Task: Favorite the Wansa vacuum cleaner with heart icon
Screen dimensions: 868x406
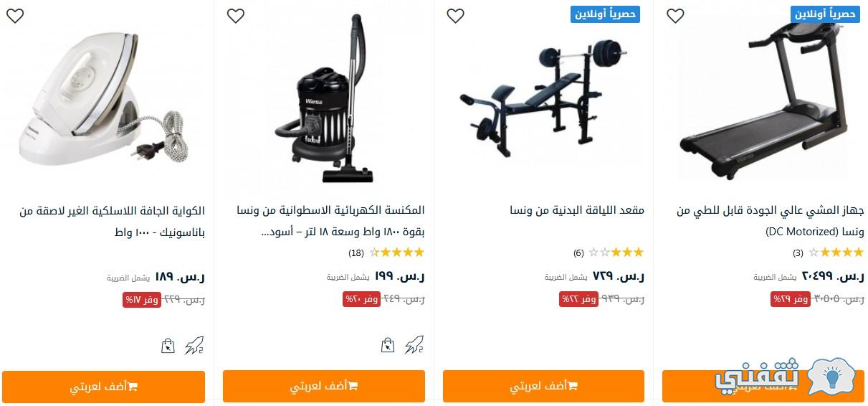Action: tap(235, 16)
